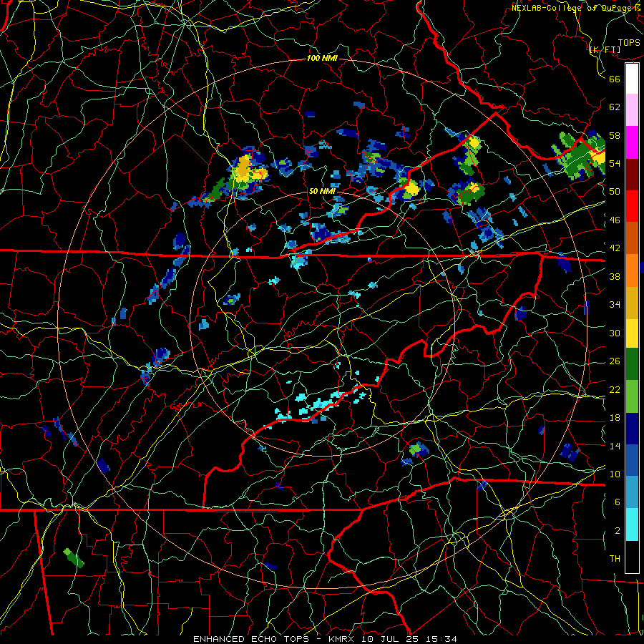Pick the magenta legend swatch
The image size is (644, 644).
pos(632,142)
